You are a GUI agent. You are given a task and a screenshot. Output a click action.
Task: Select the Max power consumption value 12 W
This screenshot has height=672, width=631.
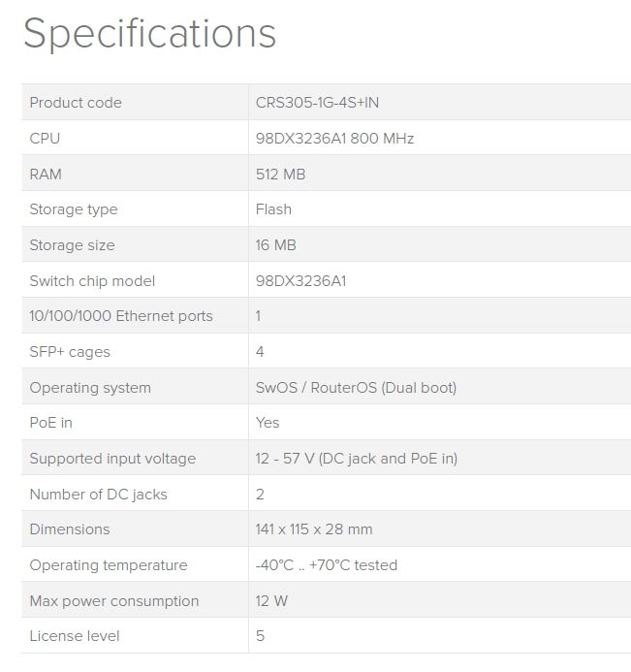pos(271,601)
